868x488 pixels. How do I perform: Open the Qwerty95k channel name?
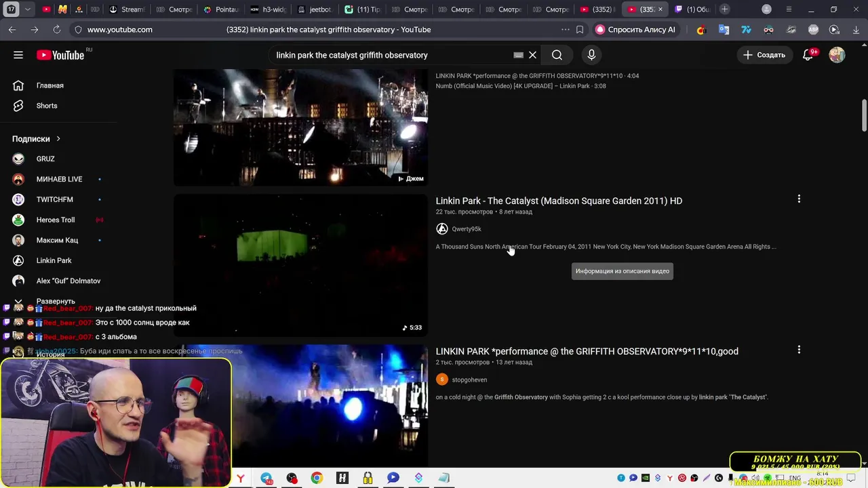coord(467,229)
